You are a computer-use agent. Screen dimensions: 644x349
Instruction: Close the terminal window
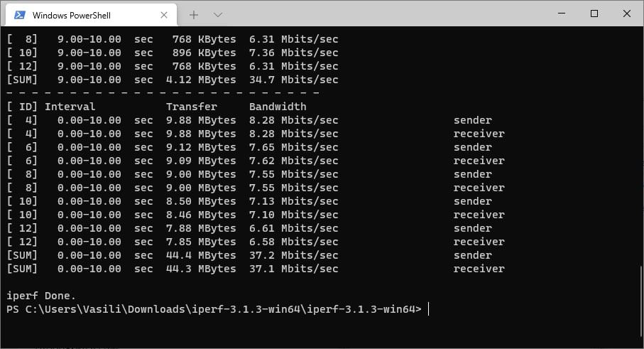tap(627, 14)
